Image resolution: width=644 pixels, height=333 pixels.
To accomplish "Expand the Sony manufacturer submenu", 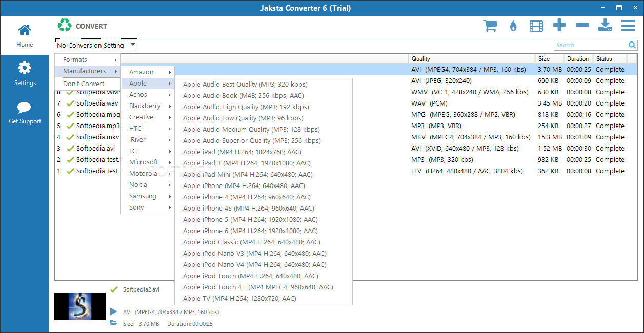I will pos(148,207).
